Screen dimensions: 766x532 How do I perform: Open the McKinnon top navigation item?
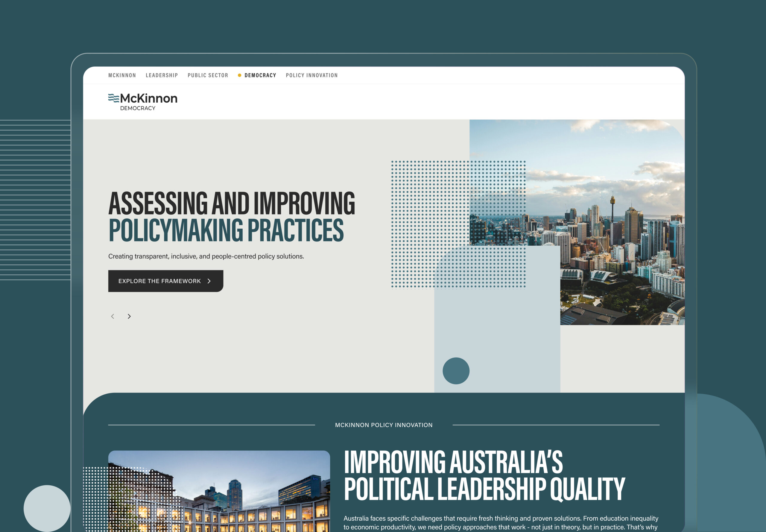tap(122, 75)
